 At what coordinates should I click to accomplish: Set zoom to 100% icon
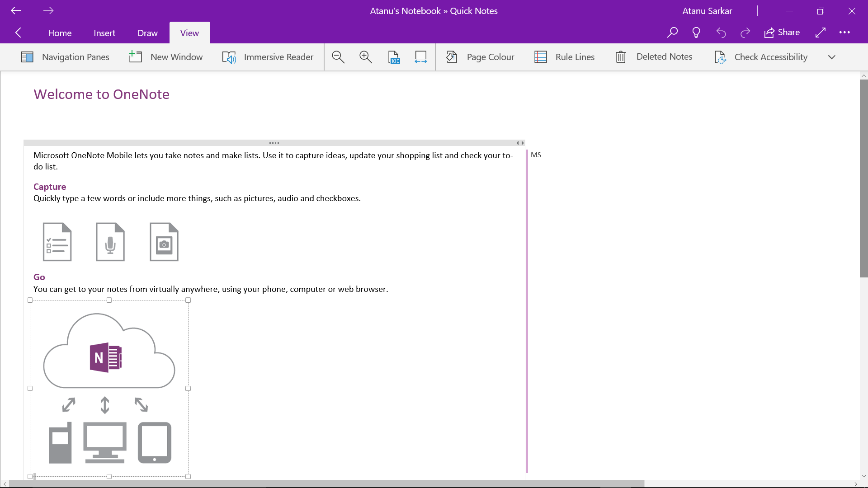tap(394, 57)
